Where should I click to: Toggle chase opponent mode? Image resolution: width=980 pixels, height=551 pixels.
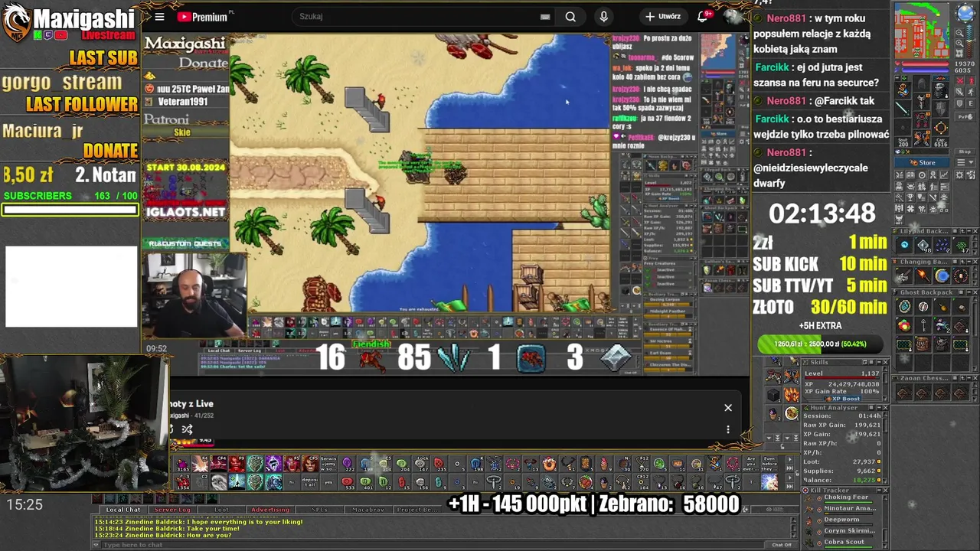971,92
